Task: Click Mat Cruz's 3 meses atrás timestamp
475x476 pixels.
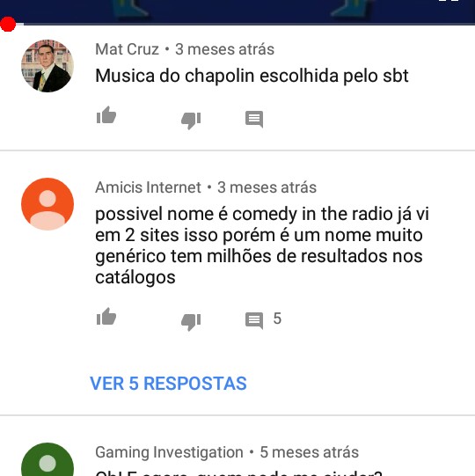Action: click(224, 49)
